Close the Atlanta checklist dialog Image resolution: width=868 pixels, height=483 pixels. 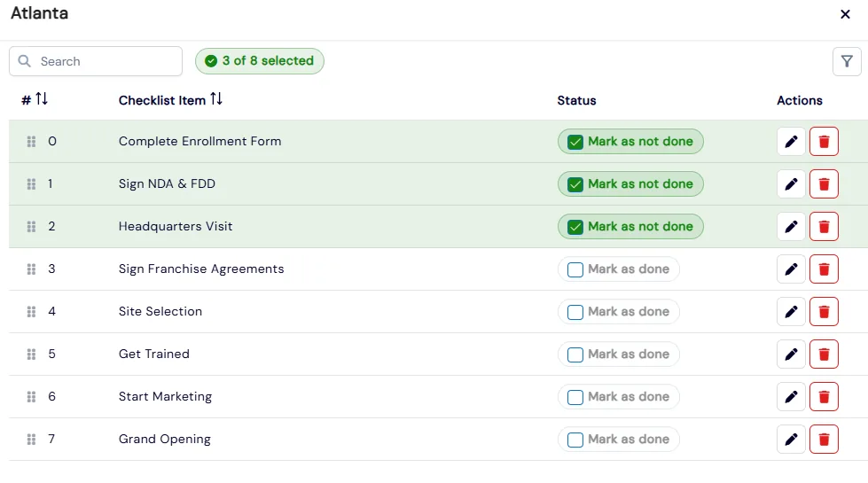pyautogui.click(x=845, y=14)
